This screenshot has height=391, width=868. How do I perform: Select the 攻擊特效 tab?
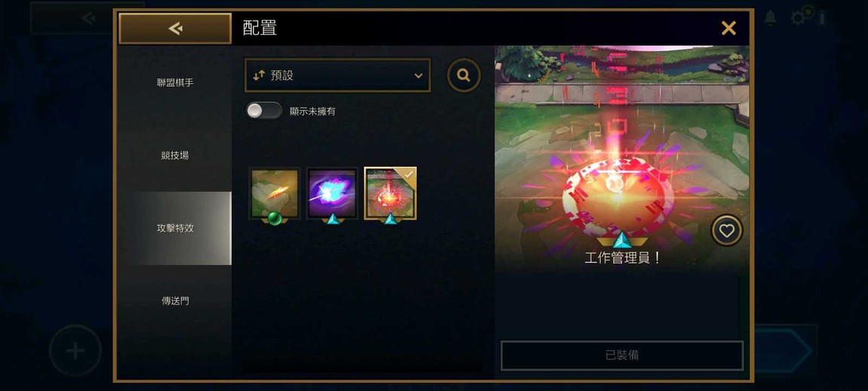[175, 228]
